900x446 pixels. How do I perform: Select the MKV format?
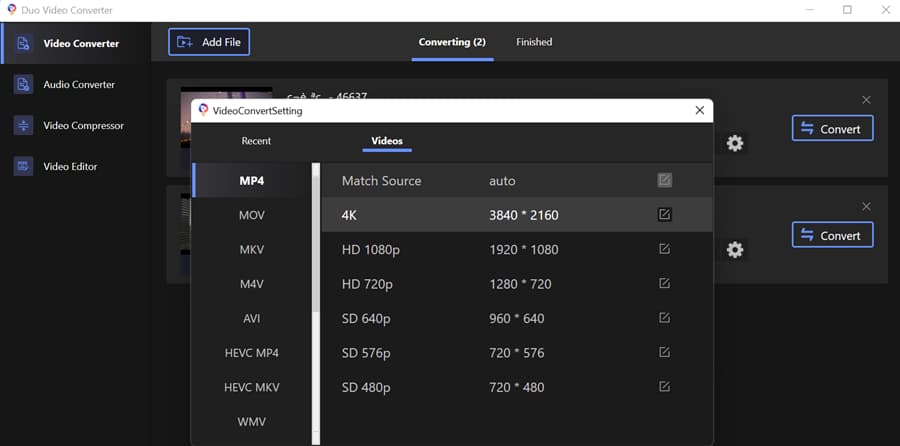point(252,249)
